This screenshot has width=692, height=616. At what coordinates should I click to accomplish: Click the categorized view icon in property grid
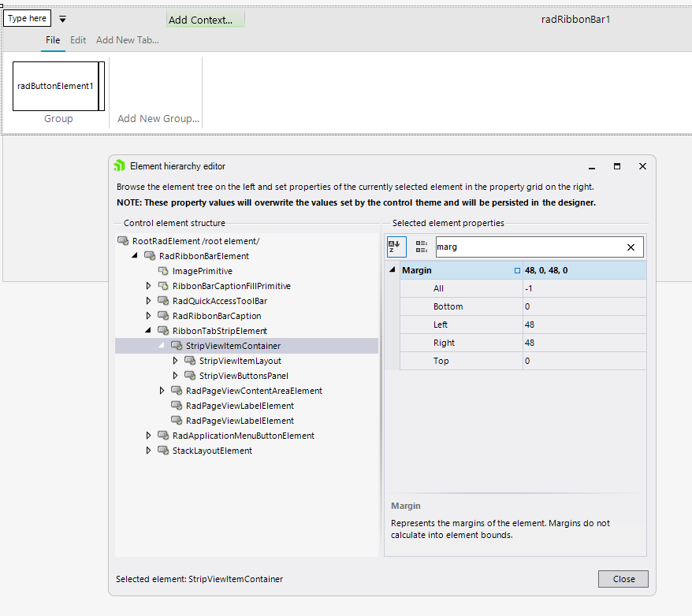pyautogui.click(x=422, y=247)
